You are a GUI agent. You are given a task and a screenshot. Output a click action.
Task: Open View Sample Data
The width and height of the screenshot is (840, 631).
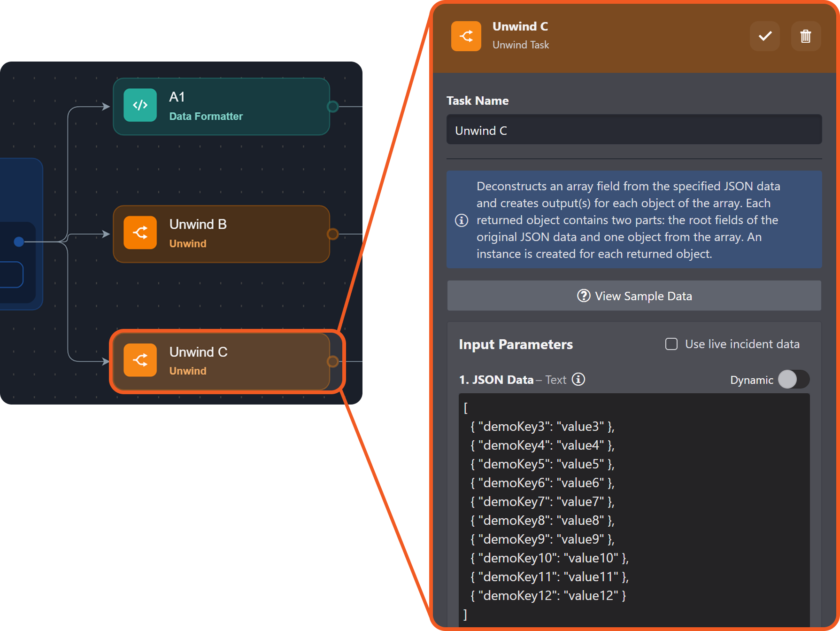tap(634, 296)
